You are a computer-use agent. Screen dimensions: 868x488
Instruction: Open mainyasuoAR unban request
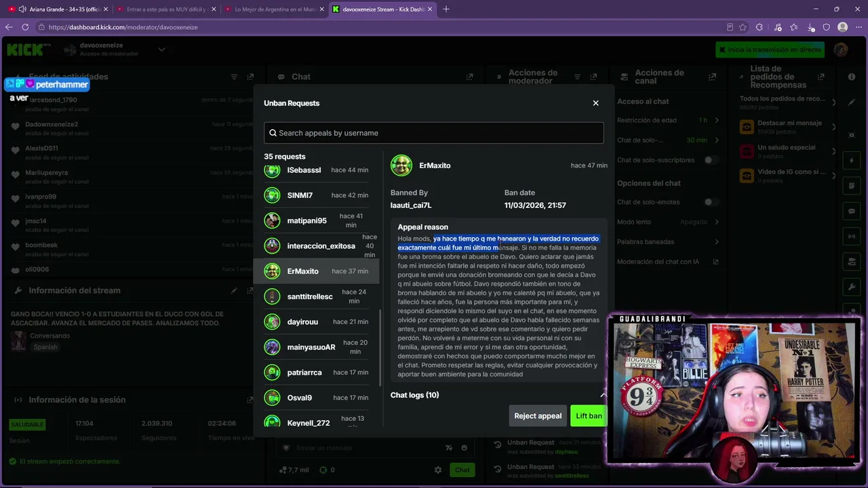316,347
